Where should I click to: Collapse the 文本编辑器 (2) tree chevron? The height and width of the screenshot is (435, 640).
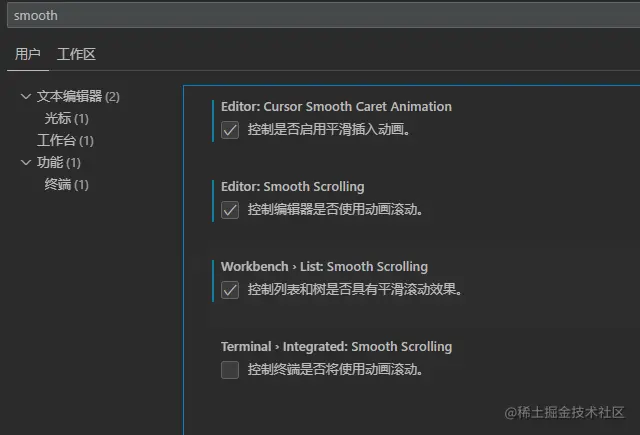click(26, 97)
